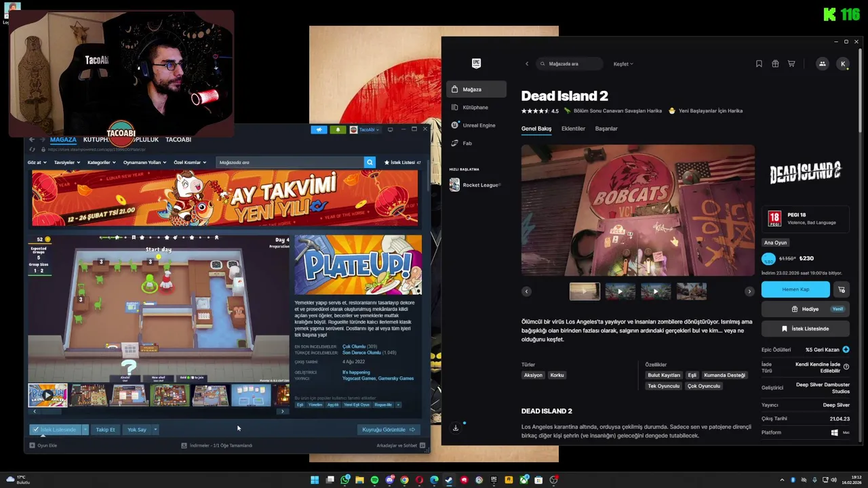Click the Epic Games logo in the launcher
This screenshot has width=868, height=488.
click(476, 63)
